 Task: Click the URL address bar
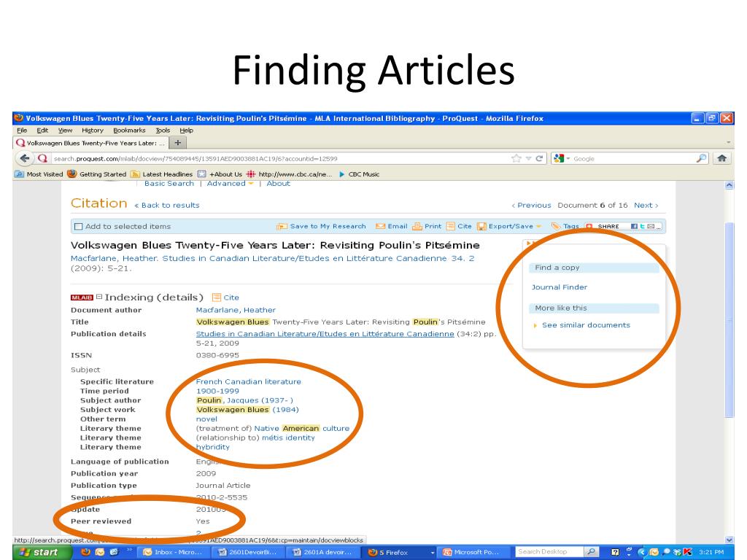point(281,158)
